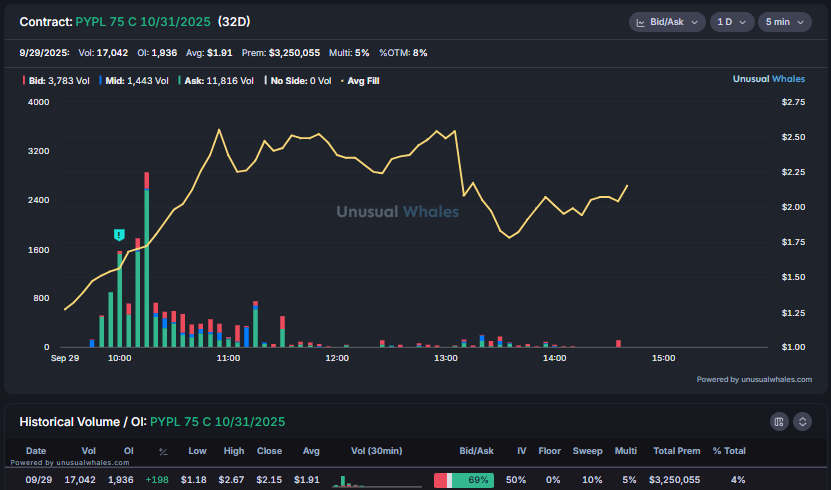This screenshot has height=490, width=831.
Task: Open the 5 min interval dropdown
Action: (x=783, y=22)
